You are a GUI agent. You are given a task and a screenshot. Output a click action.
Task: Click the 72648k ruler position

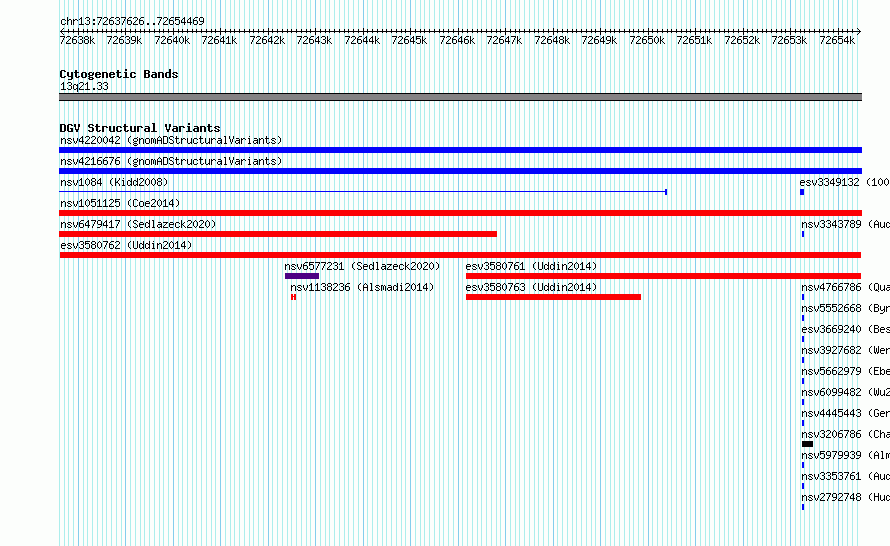coord(552,40)
